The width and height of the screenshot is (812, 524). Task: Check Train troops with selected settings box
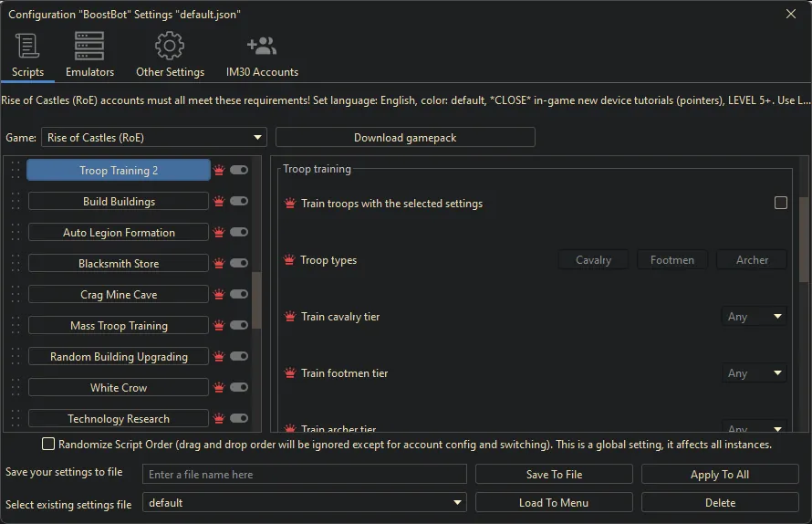781,203
